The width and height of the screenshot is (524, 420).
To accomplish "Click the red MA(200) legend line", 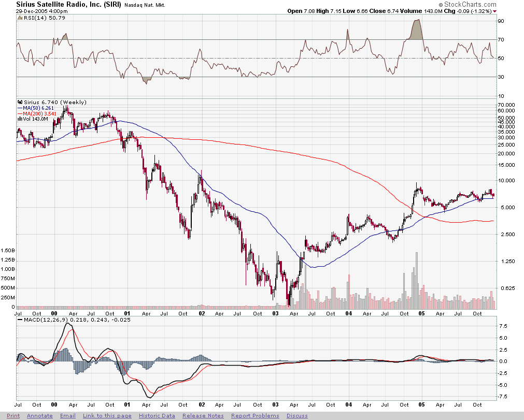I will click(20, 113).
